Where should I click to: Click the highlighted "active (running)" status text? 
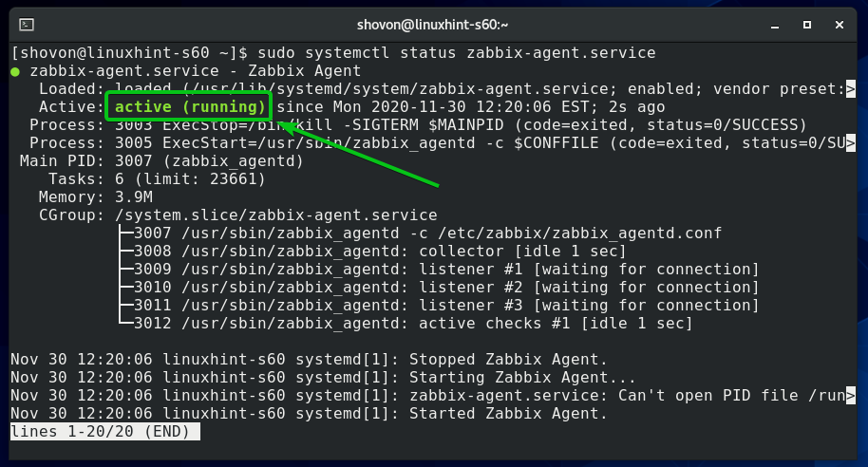pyautogui.click(x=190, y=106)
